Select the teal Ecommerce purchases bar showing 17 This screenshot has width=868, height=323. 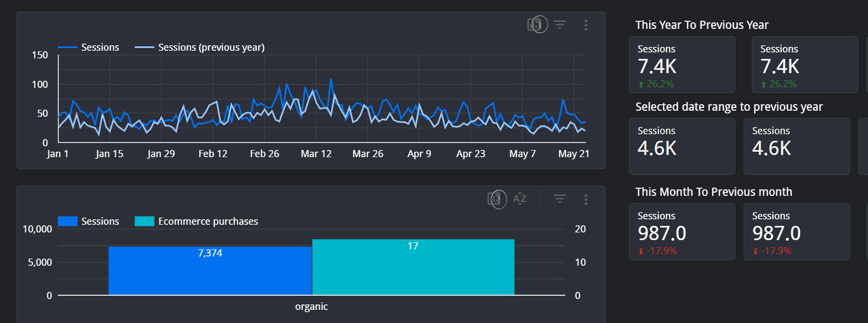tap(413, 267)
